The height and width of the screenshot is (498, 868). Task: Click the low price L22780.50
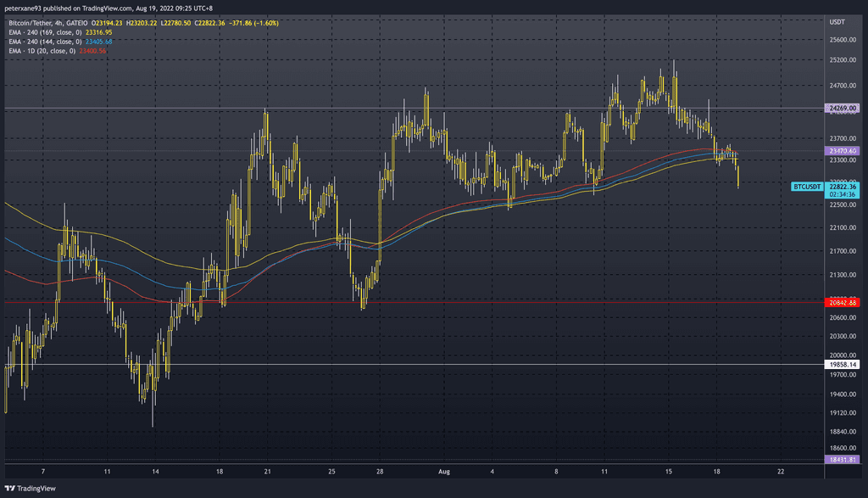pyautogui.click(x=175, y=23)
